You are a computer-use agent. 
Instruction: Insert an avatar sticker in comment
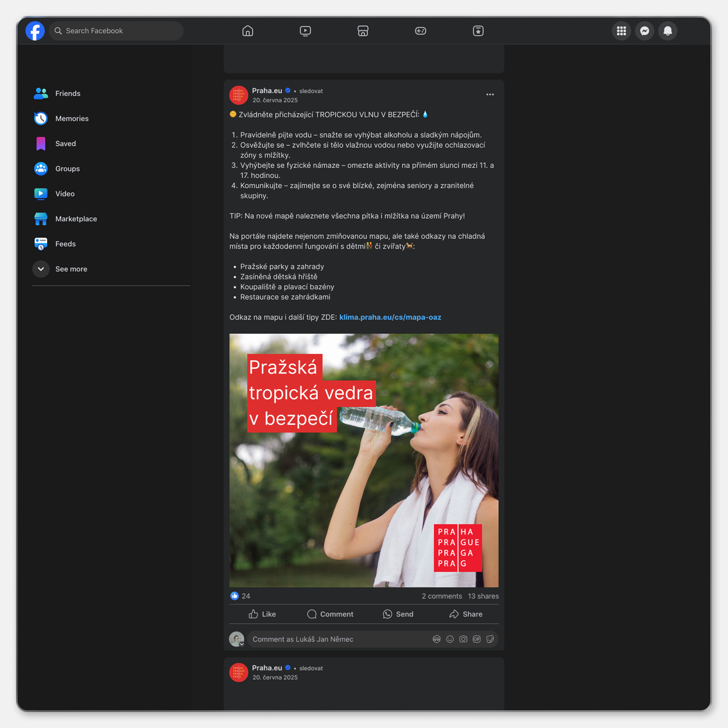click(436, 639)
